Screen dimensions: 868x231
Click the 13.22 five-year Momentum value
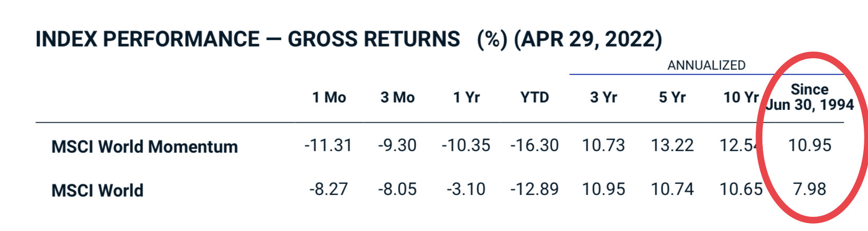(672, 145)
